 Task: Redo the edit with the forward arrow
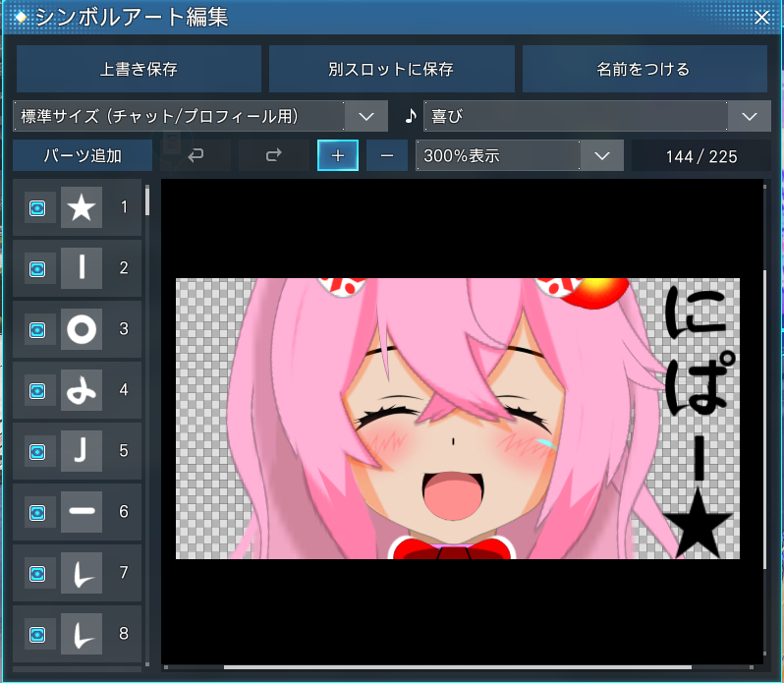point(273,155)
